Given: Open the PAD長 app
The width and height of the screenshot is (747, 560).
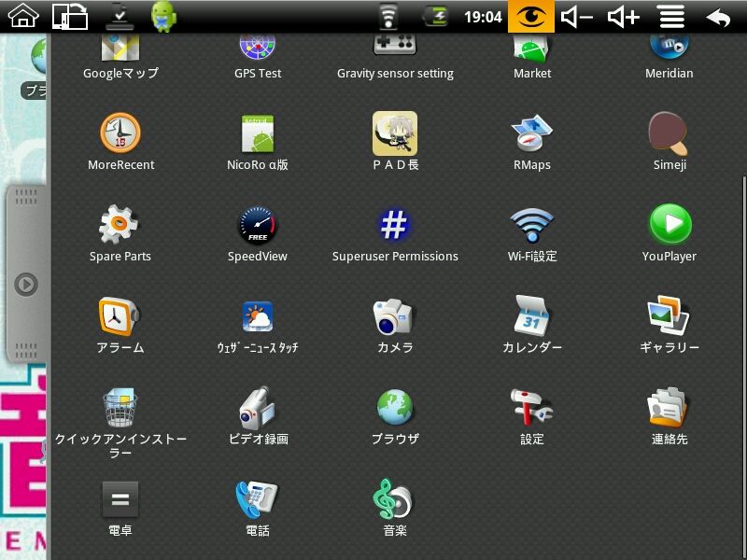Looking at the screenshot, I should click(x=395, y=142).
